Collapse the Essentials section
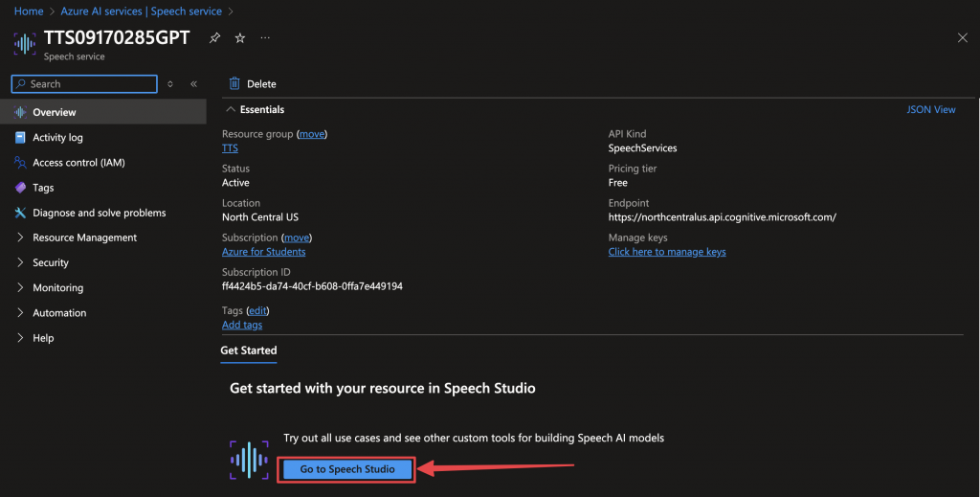Viewport: 980px width, 497px height. tap(232, 110)
